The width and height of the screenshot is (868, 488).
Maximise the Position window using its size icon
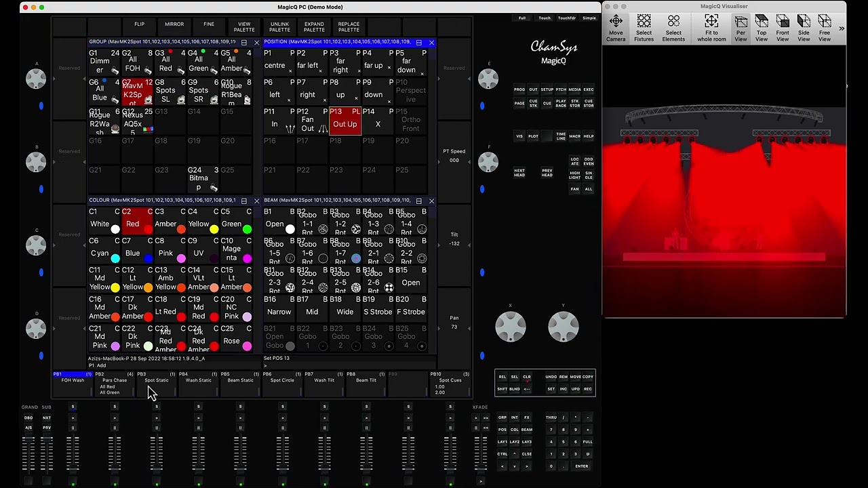(418, 42)
